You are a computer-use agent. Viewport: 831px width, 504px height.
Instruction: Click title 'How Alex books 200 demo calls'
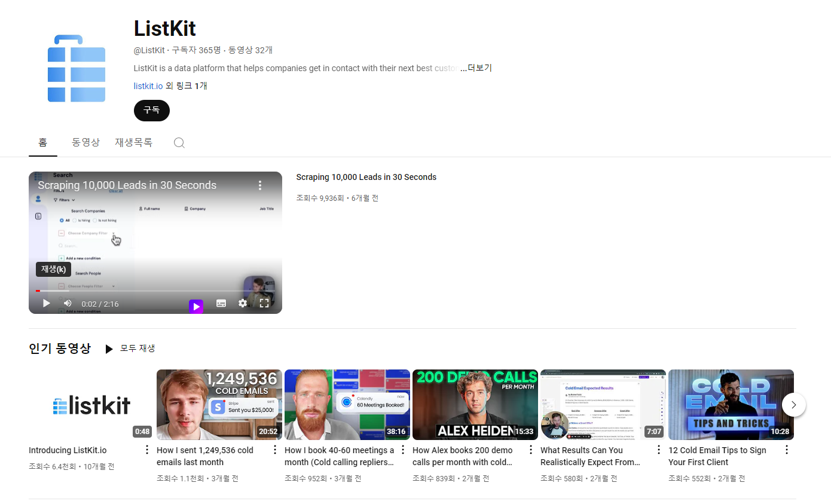(x=463, y=456)
